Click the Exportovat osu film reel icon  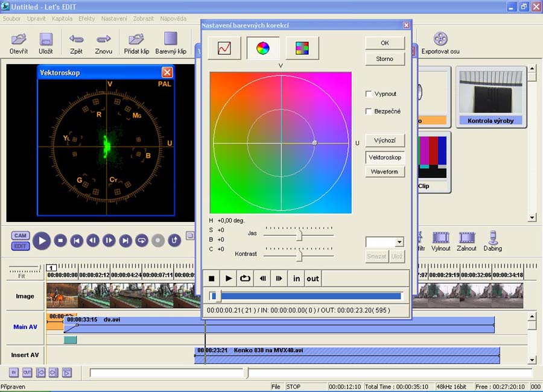click(440, 40)
